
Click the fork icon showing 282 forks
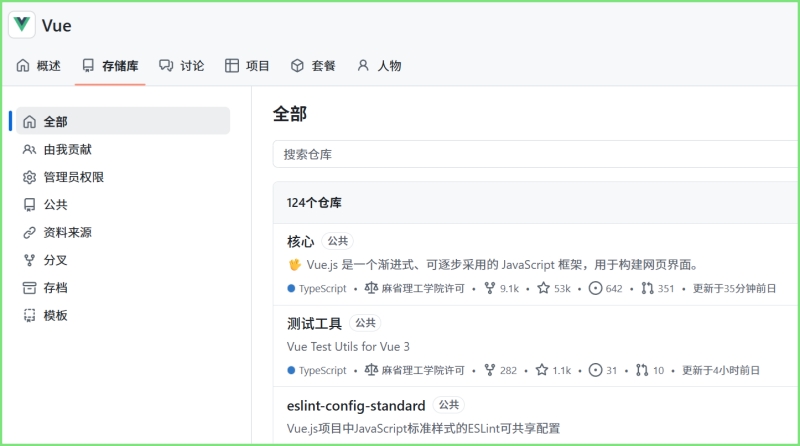490,370
